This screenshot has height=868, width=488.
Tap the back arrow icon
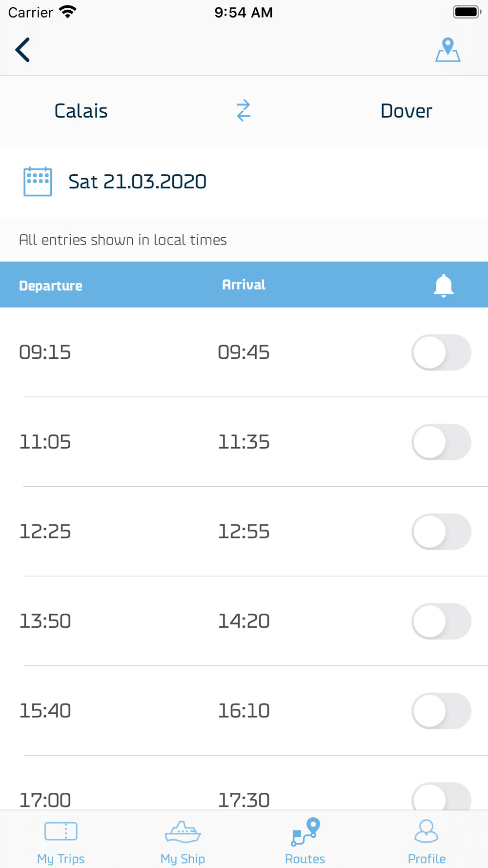coord(22,50)
